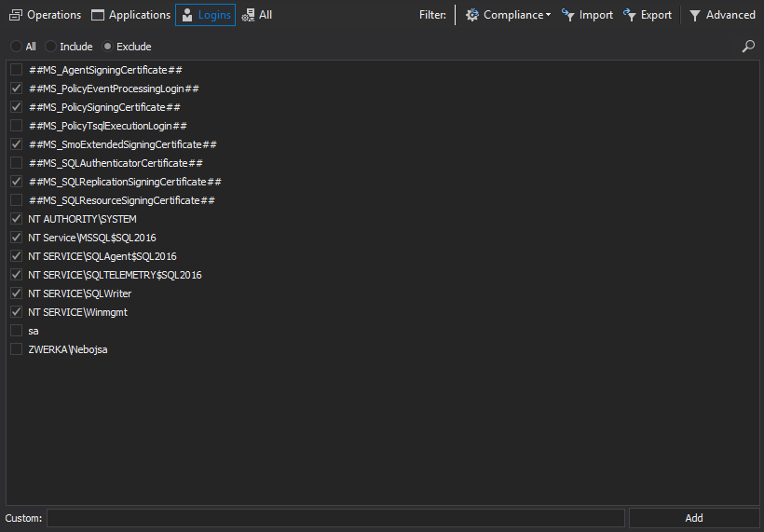Uncheck NT SERVICE\SQLWriter checkbox

16,293
